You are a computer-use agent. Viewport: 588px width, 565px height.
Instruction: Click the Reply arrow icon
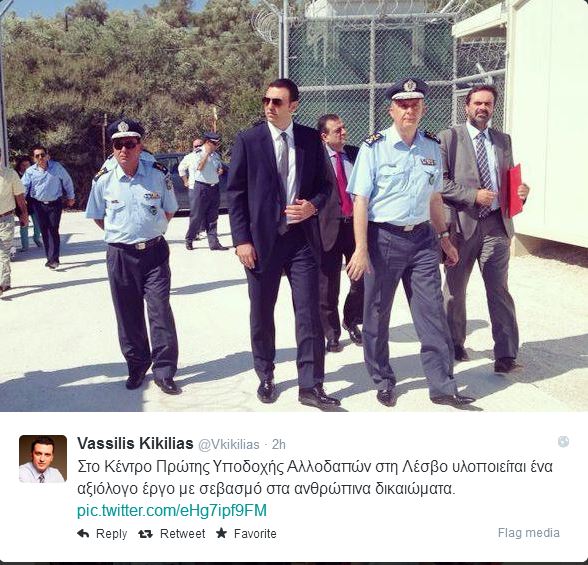pos(83,533)
